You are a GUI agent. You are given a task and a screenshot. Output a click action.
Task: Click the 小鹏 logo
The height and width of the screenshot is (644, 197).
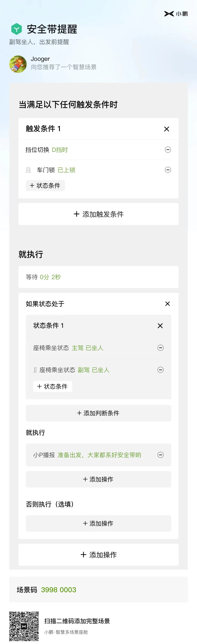(x=176, y=14)
